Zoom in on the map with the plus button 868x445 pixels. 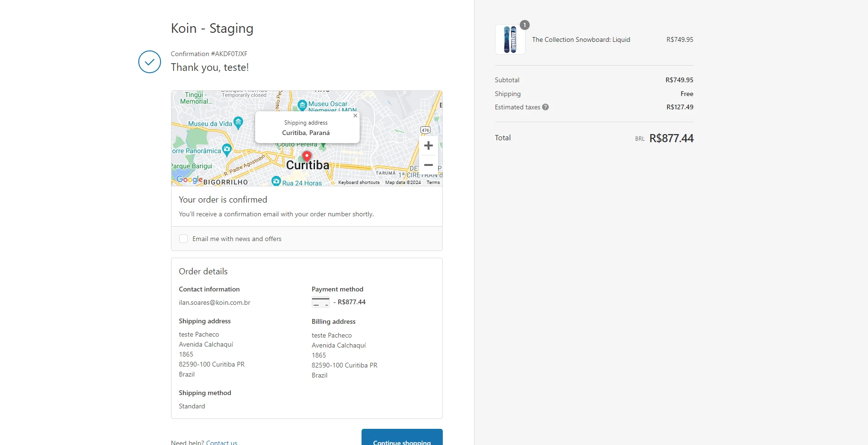[428, 145]
